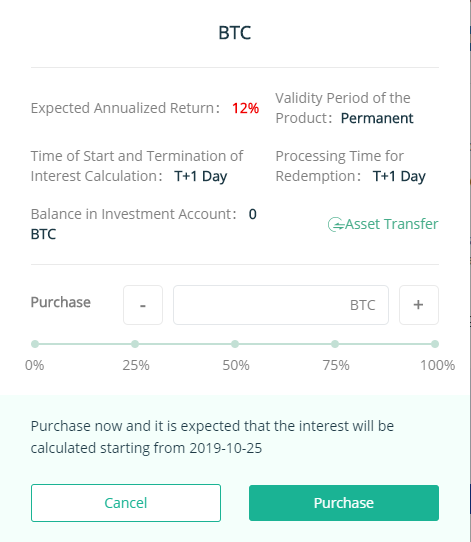Set slider to the 50% dot

(235, 344)
